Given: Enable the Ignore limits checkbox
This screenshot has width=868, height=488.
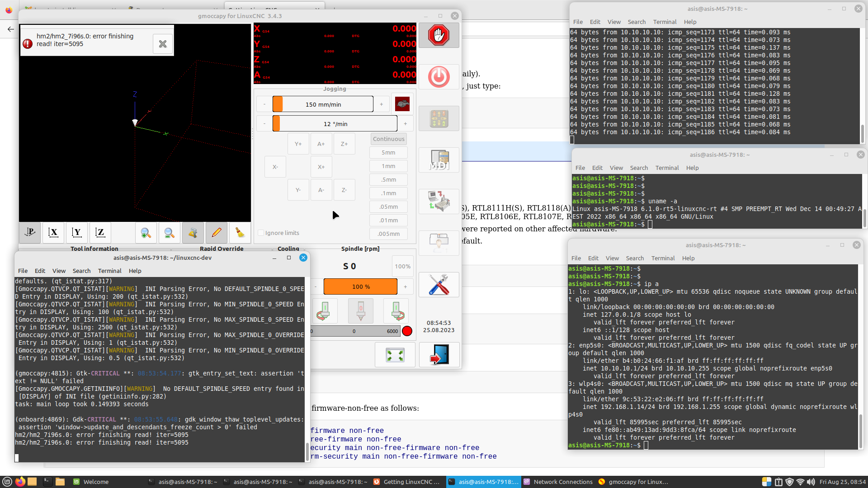Looking at the screenshot, I should [261, 233].
